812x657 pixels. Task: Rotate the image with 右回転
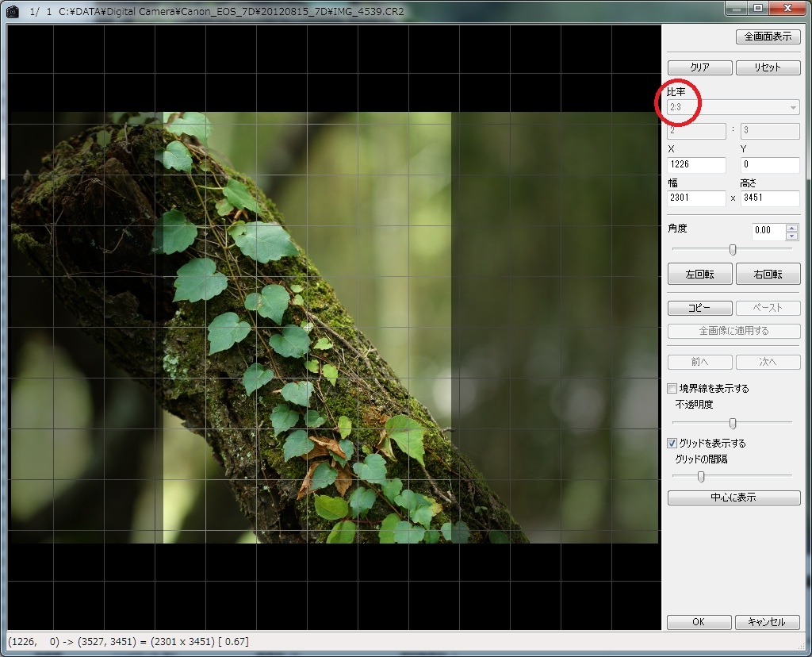[x=768, y=275]
